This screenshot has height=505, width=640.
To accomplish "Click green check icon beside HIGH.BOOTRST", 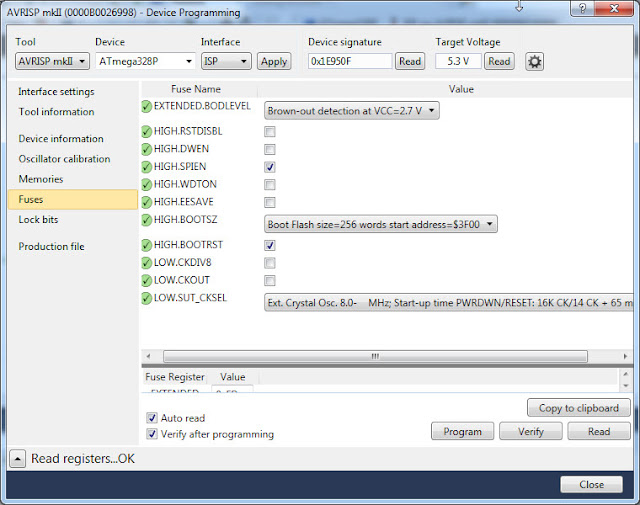I will 147,245.
